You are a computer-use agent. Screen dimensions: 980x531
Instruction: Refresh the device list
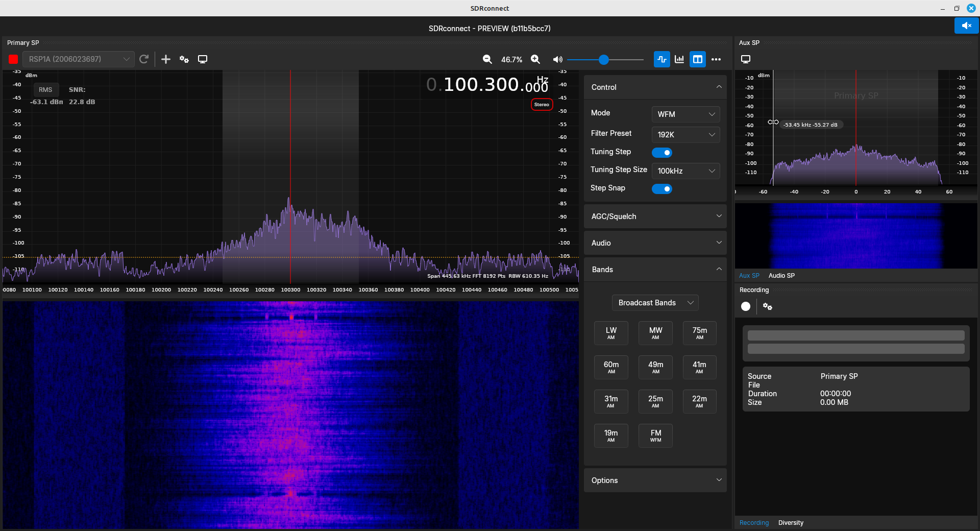(x=144, y=59)
